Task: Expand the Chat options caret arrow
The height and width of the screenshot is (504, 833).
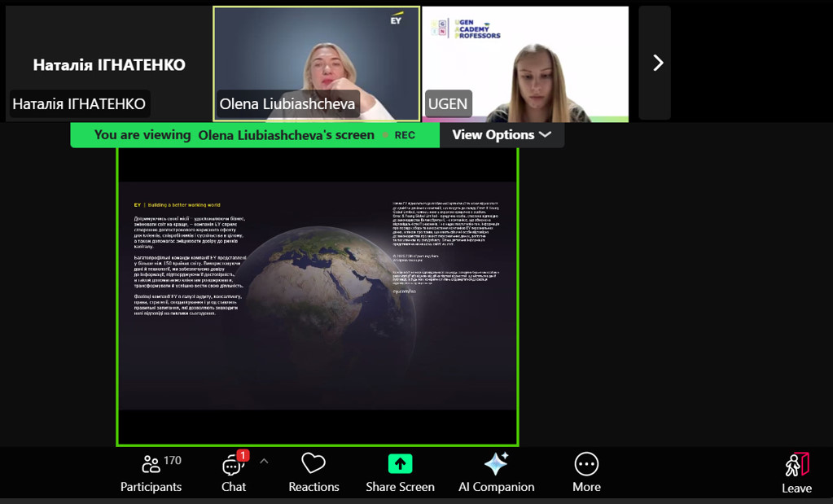Action: [x=264, y=461]
